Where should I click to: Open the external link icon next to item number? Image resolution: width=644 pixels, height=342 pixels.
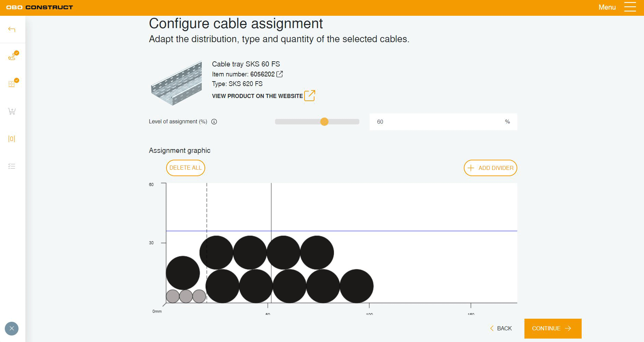[x=280, y=74]
